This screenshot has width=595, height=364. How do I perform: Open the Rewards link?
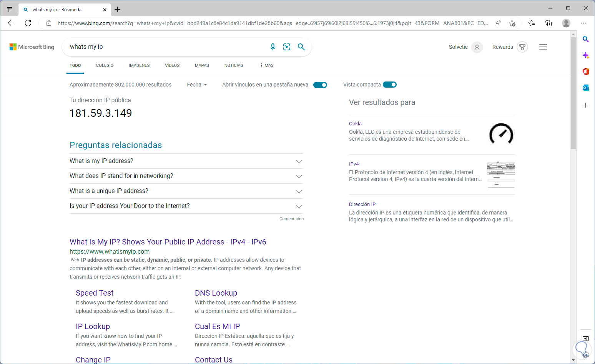(503, 47)
